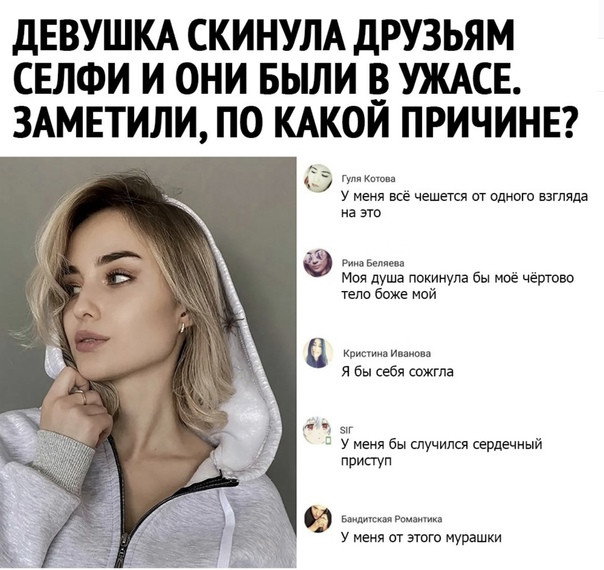This screenshot has height=570, width=604.
Task: Click the selfie photo of the girl
Action: click(148, 362)
